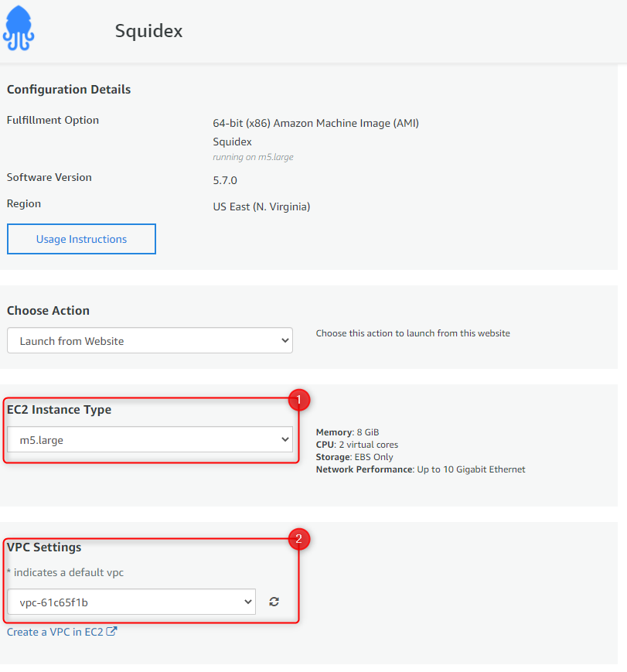Image resolution: width=627 pixels, height=672 pixels.
Task: Expand the EC2 Instance Type dropdown
Action: (150, 439)
